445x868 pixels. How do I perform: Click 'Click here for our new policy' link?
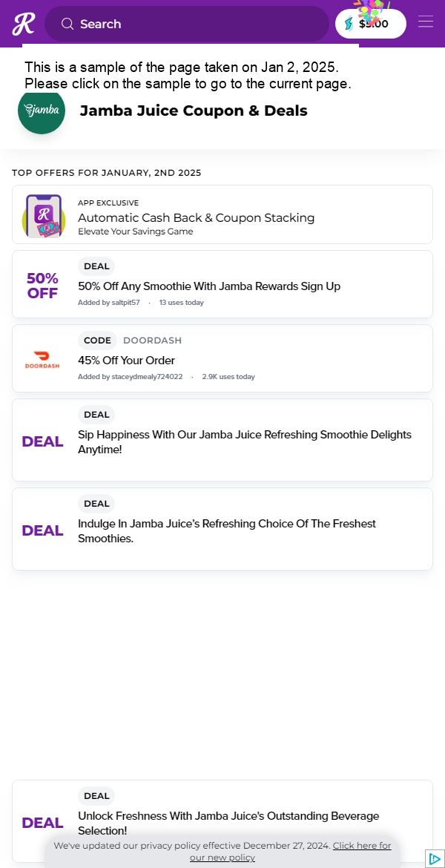click(291, 852)
